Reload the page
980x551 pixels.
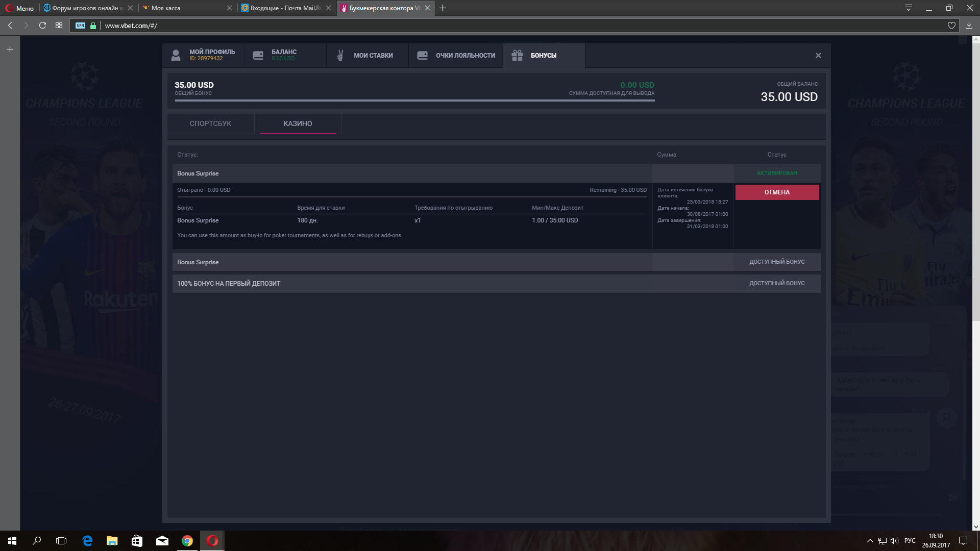[x=43, y=26]
